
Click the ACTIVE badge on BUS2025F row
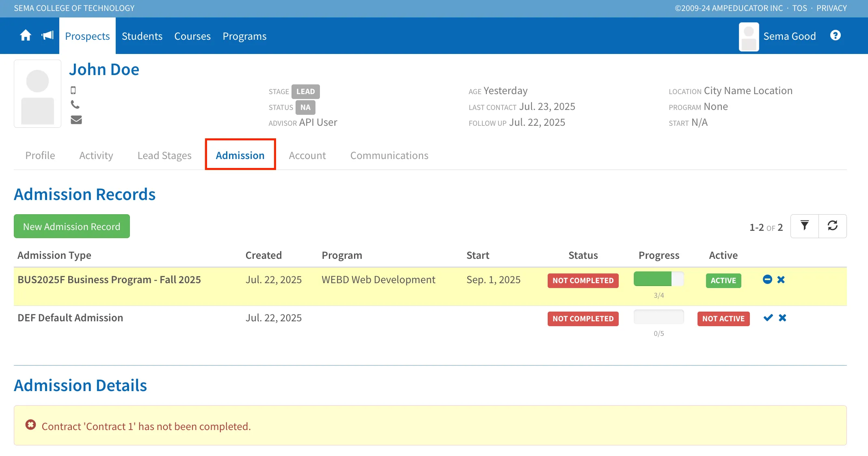[723, 280]
